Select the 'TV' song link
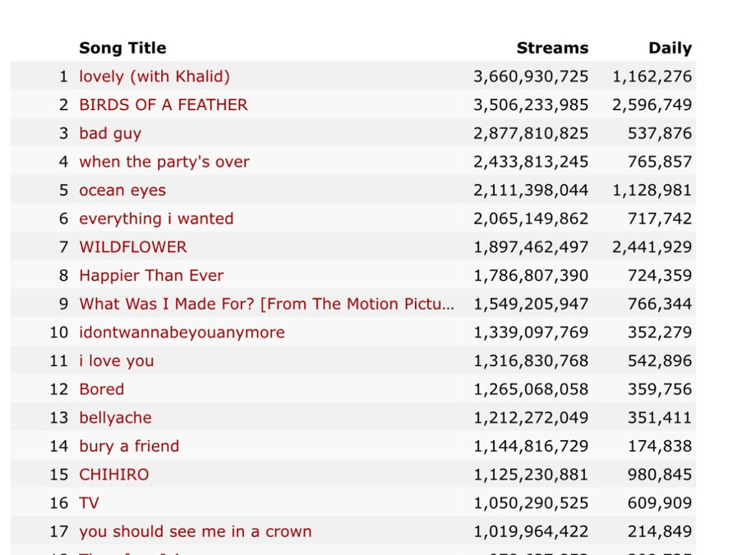Screen dimensions: 756x555 point(89,503)
